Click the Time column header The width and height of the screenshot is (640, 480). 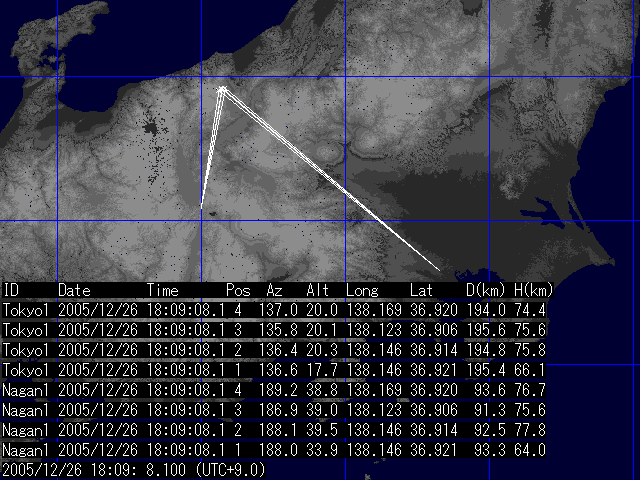(162, 290)
